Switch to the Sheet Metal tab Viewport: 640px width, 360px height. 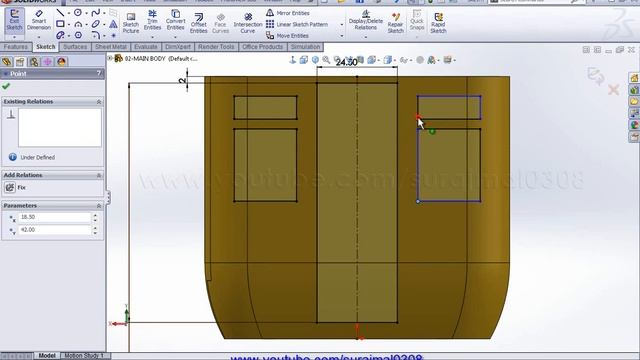(111, 47)
